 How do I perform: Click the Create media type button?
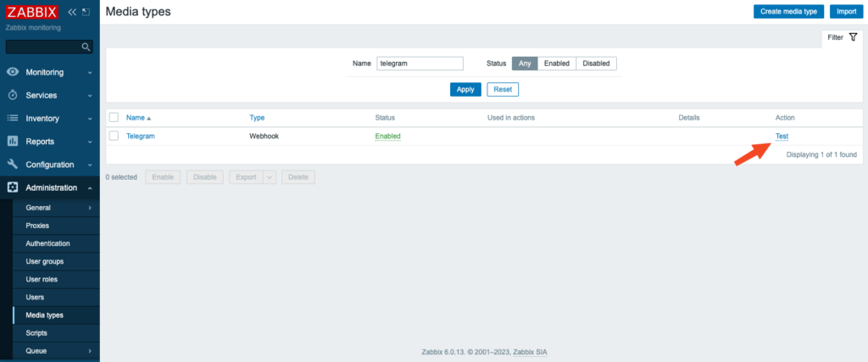tap(788, 11)
